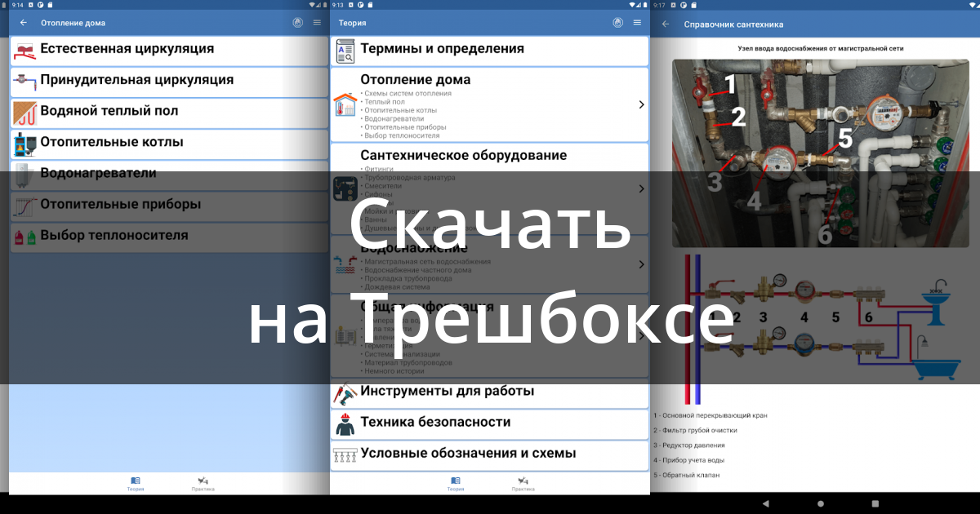Open the Техника безопасности section
The image size is (980, 514).
tap(489, 423)
